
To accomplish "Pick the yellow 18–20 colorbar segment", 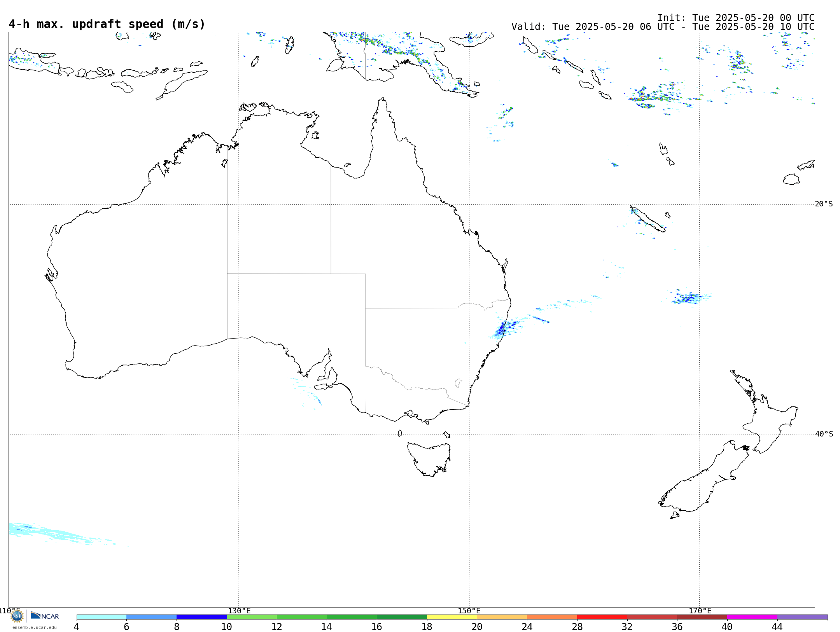I will click(x=452, y=617).
